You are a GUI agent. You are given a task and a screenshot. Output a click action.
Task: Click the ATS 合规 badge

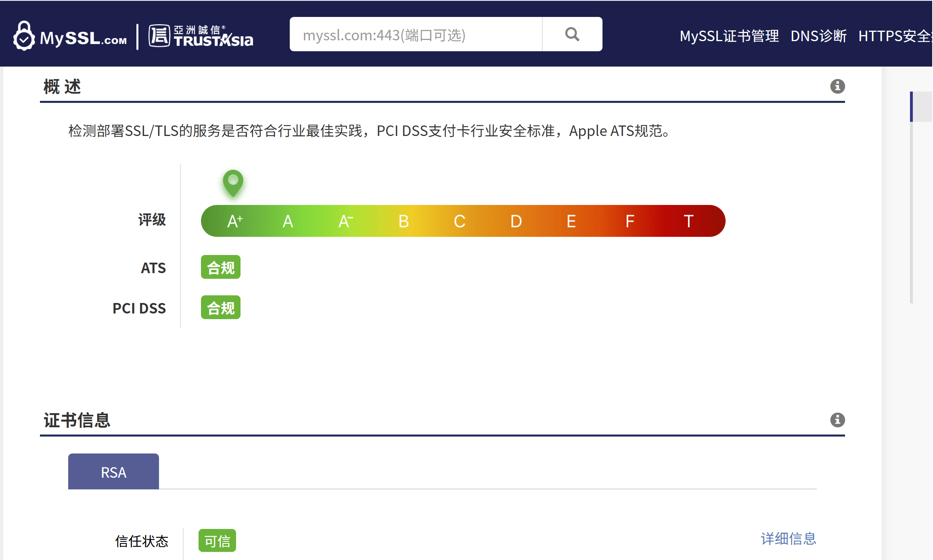(x=220, y=267)
